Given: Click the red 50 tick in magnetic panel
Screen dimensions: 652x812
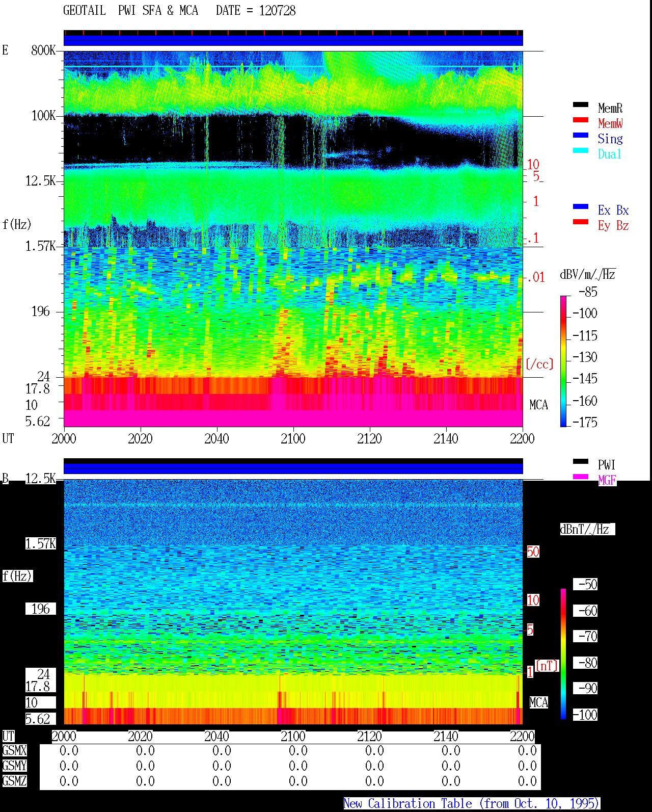Looking at the screenshot, I should 533,552.
